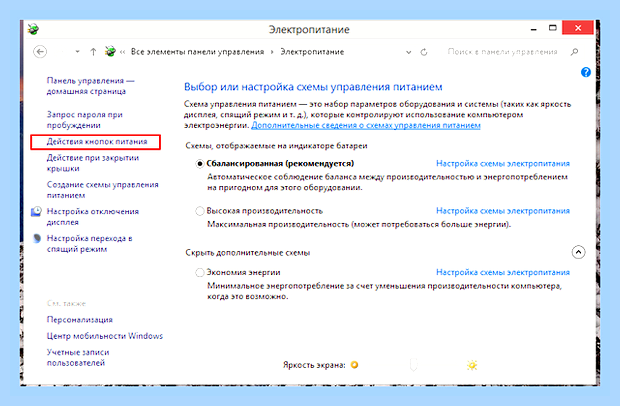Click the power options icon in address bar
This screenshot has width=620, height=406.
[x=110, y=51]
